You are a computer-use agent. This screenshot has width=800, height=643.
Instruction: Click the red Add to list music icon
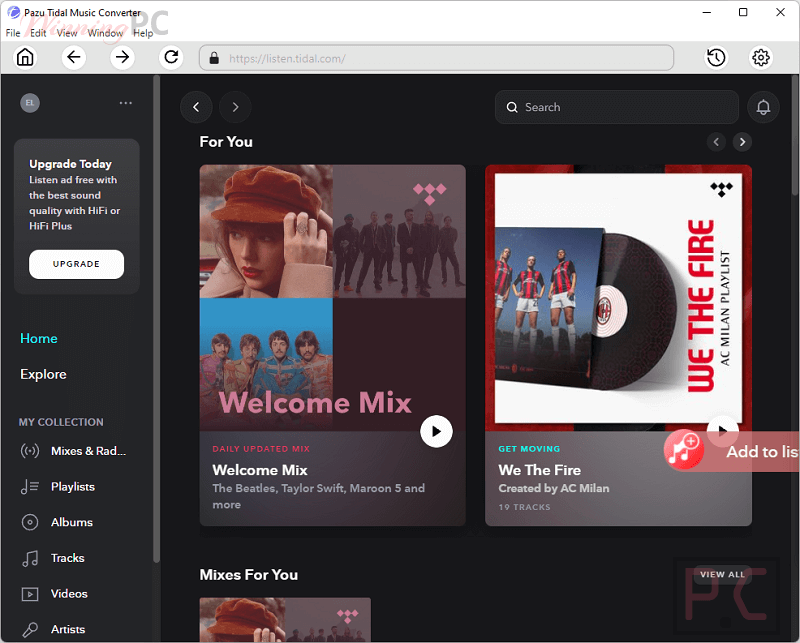tap(684, 450)
